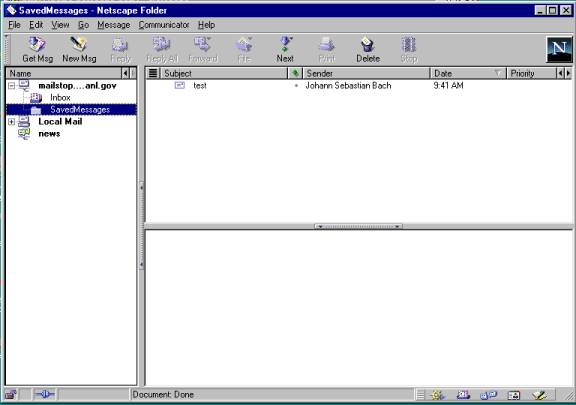Click the Get Msg toolbar button

point(37,50)
